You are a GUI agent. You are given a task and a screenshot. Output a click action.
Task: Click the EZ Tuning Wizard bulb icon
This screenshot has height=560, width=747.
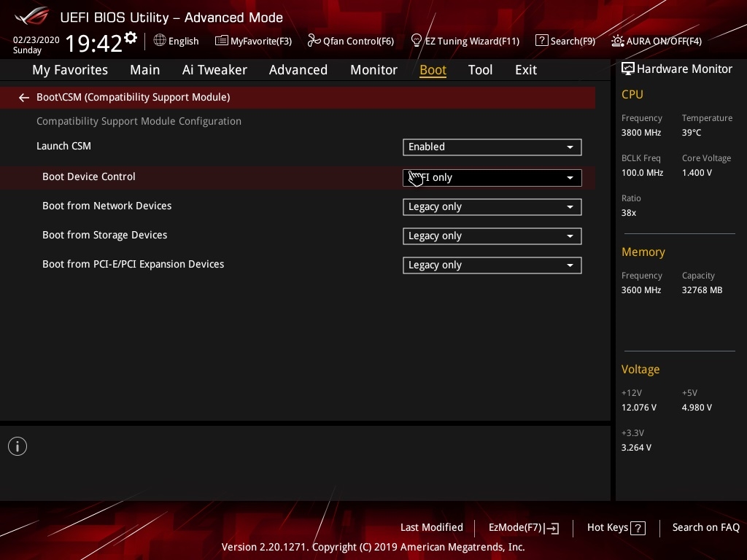click(417, 41)
